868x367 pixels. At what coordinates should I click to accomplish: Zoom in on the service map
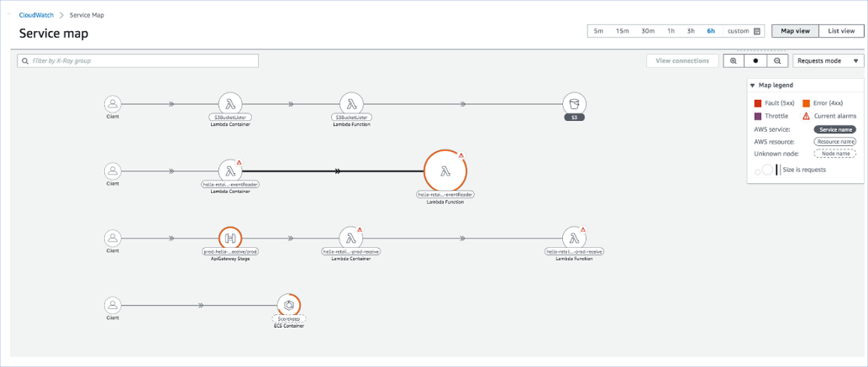[x=734, y=61]
